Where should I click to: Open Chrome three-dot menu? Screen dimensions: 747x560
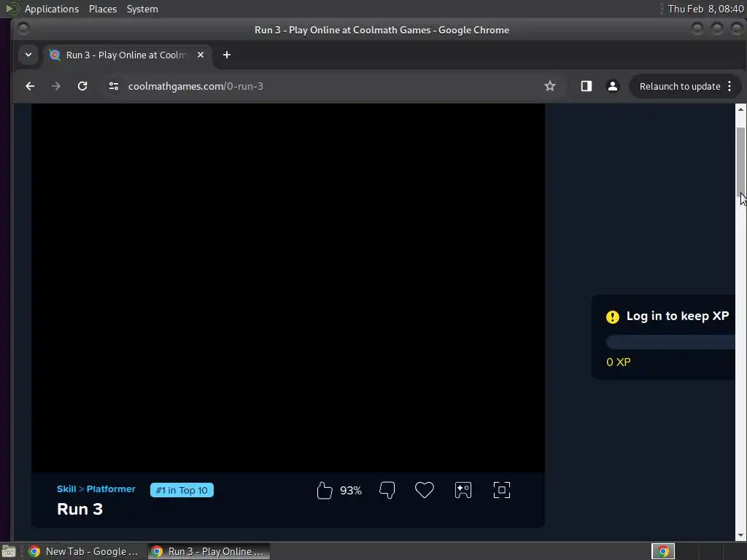(x=729, y=86)
